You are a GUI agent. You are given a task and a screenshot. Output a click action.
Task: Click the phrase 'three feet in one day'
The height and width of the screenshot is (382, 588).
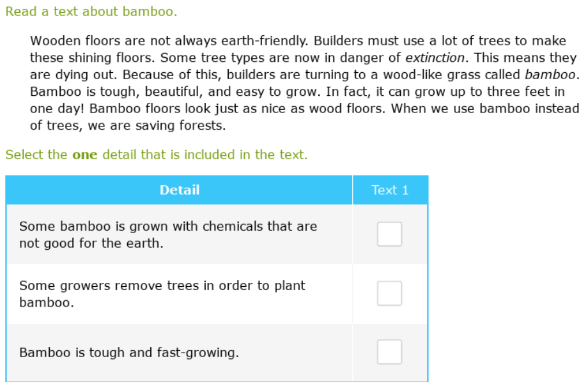[524, 91]
